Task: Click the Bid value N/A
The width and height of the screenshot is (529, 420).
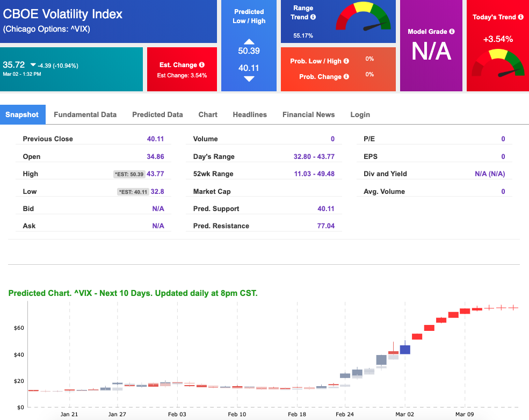Action: [158, 208]
